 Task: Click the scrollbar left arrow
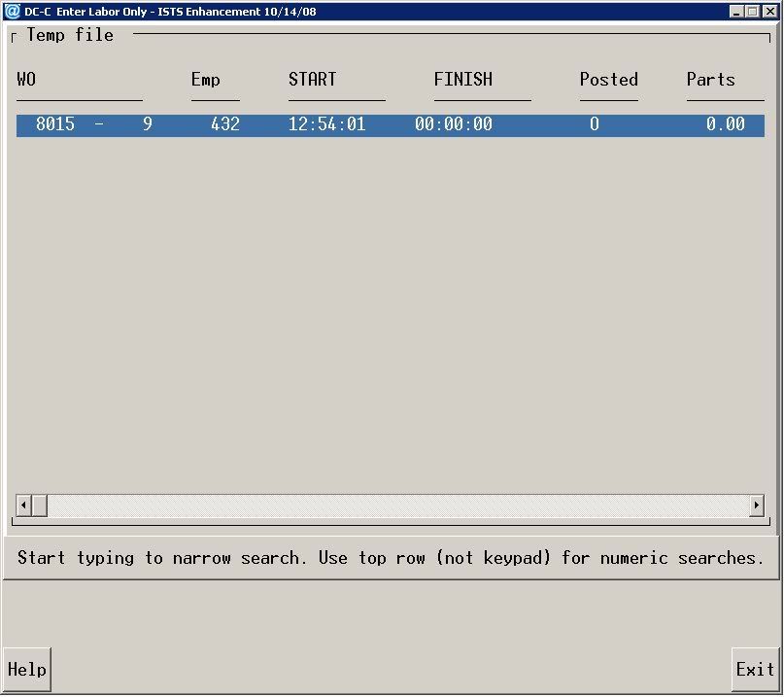(23, 505)
